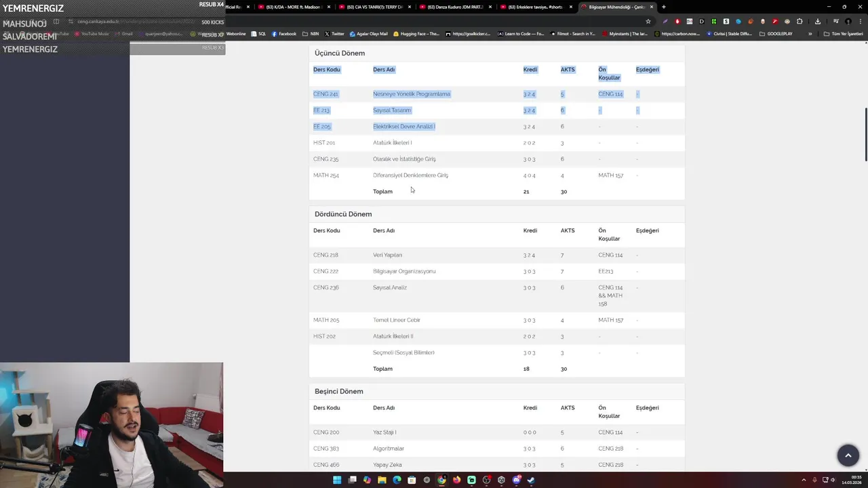Viewport: 868px width, 488px height.
Task: Switch to the K/DA - MORE tab
Action: (x=294, y=7)
